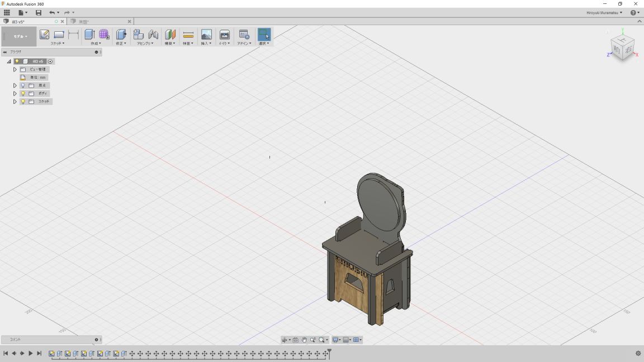The height and width of the screenshot is (362, 644).
Task: Expand the コメント panel plus button
Action: point(97,340)
